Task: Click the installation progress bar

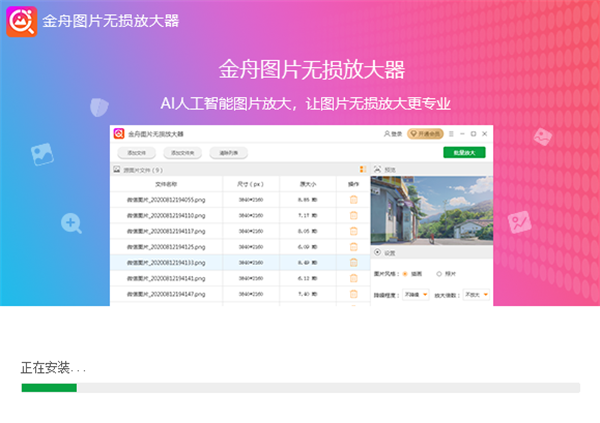Action: click(x=300, y=387)
